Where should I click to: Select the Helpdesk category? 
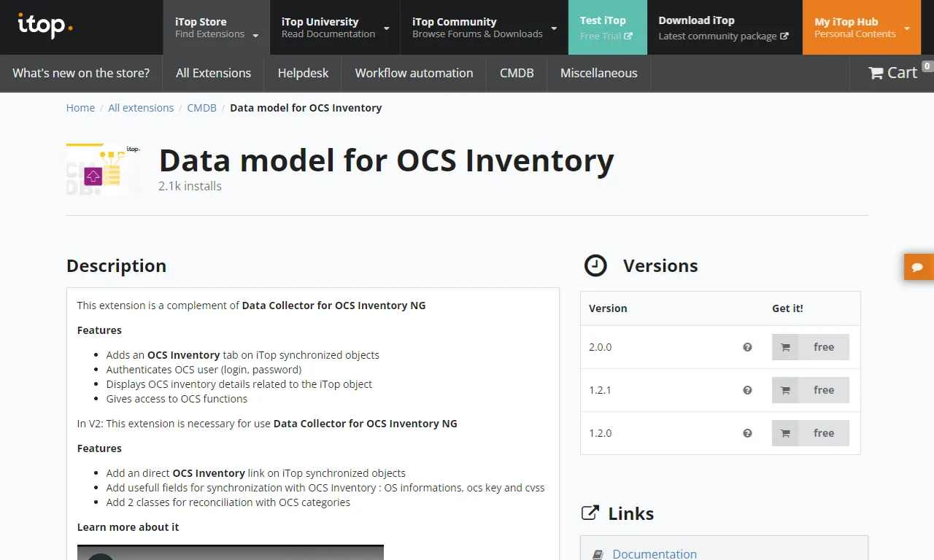(x=303, y=73)
